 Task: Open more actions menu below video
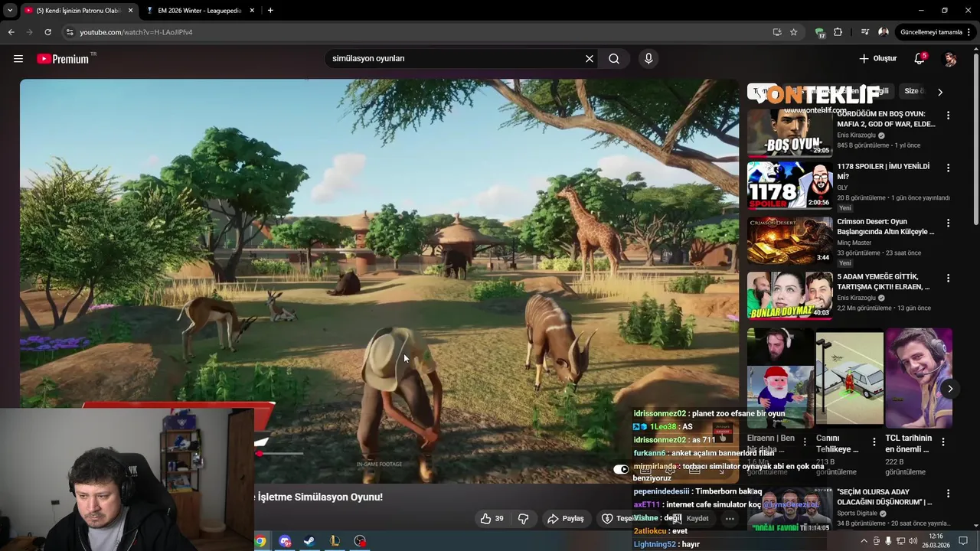730,519
